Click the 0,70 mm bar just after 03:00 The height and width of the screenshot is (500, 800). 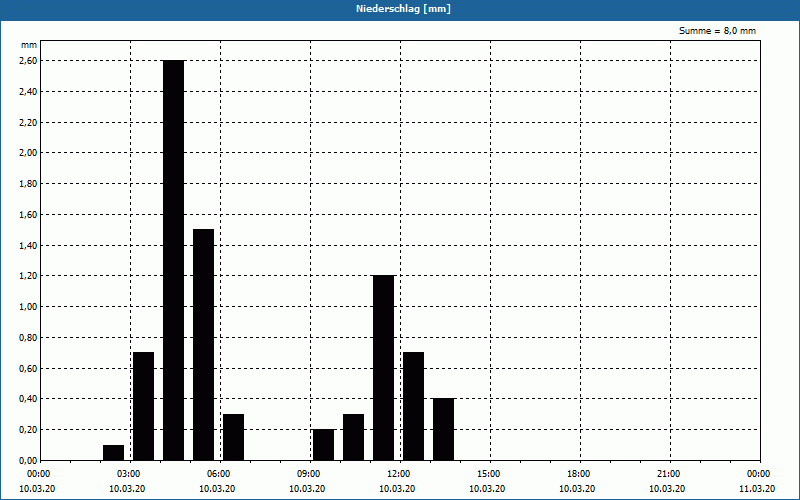pos(143,406)
